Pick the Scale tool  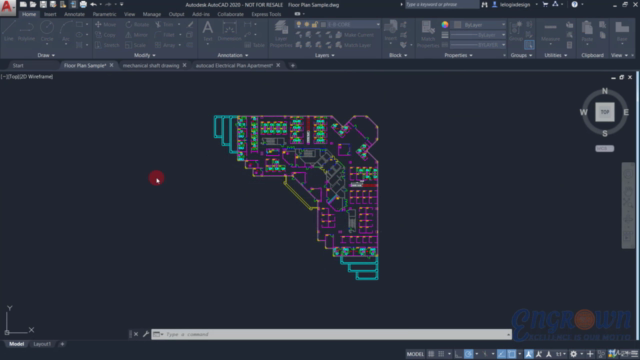coord(136,45)
